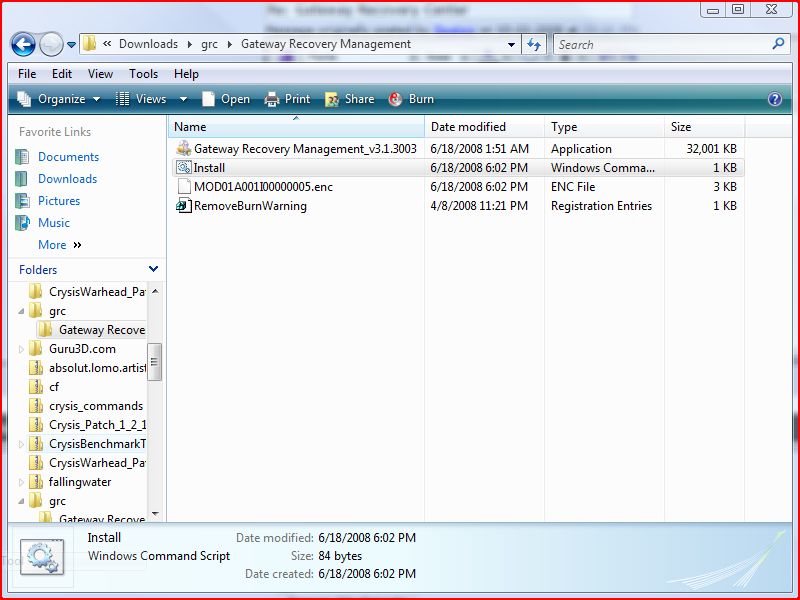The image size is (800, 600).
Task: Click the Install thumbnail in the details pane
Action: coord(42,558)
